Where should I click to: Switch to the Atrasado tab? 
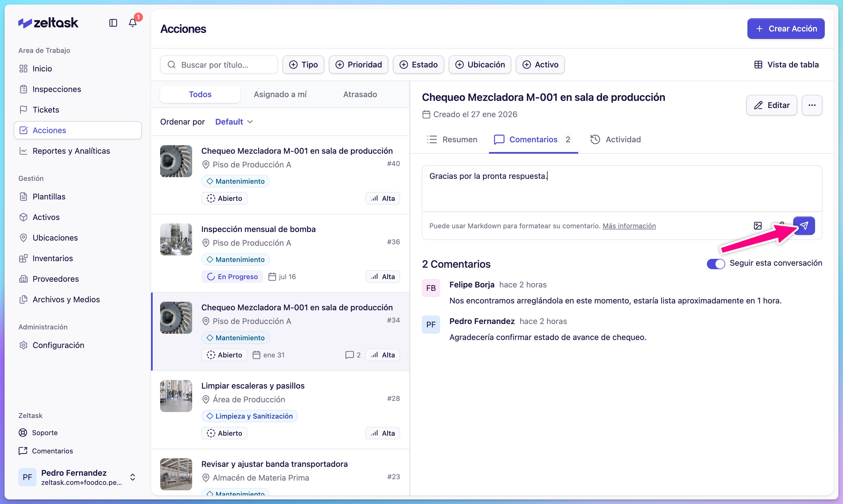pos(360,94)
